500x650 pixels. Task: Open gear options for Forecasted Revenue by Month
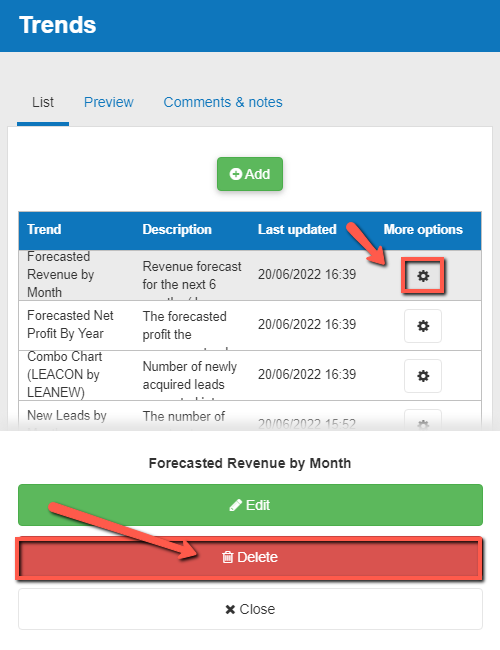(x=422, y=276)
